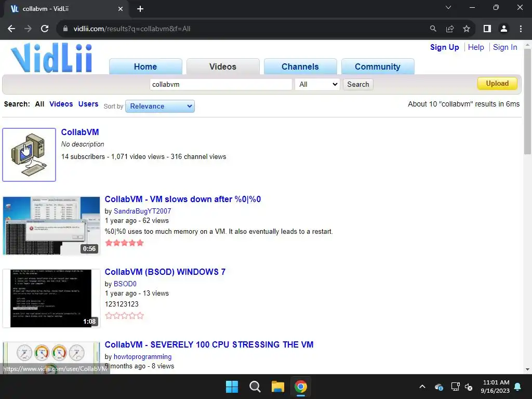
Task: Click the Sign In link
Action: pos(505,47)
